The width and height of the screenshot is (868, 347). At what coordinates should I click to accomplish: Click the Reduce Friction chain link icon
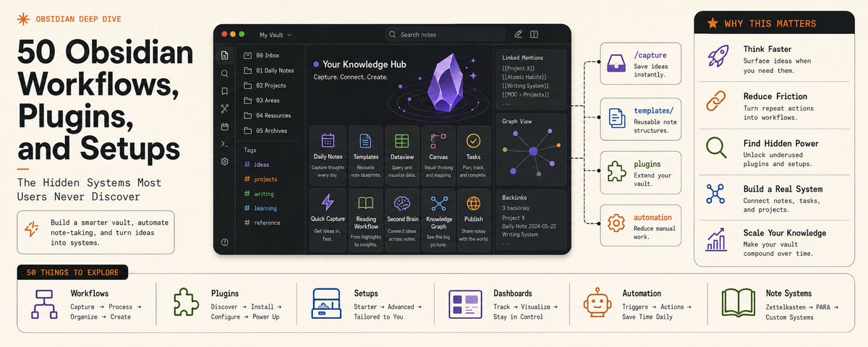(x=717, y=102)
